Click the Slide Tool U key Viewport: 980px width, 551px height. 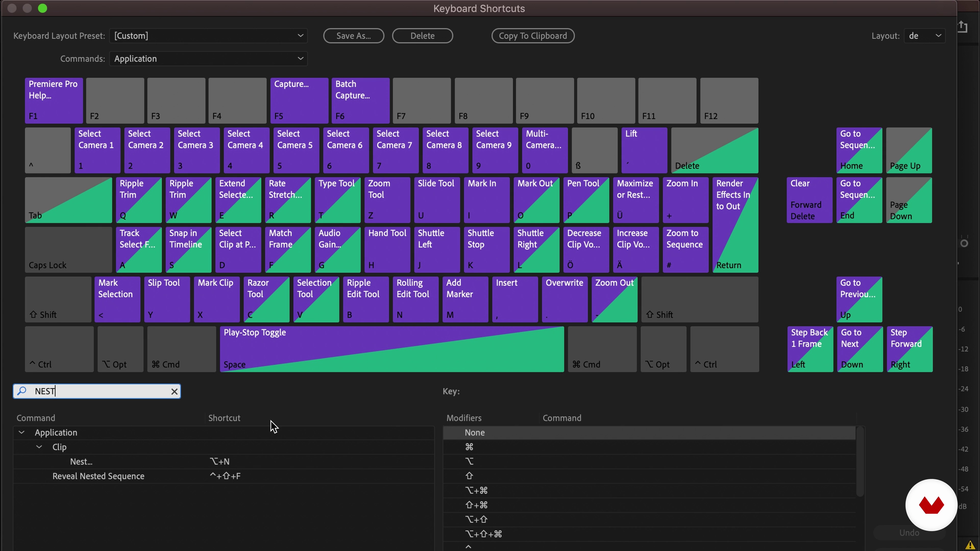tap(437, 200)
